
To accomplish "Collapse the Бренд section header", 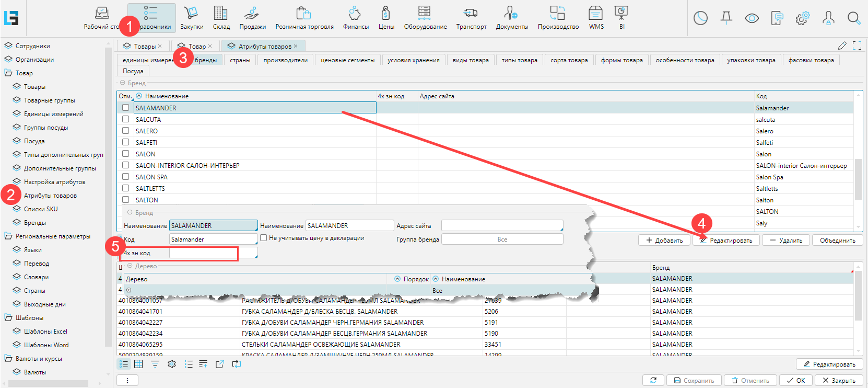I will click(x=123, y=83).
